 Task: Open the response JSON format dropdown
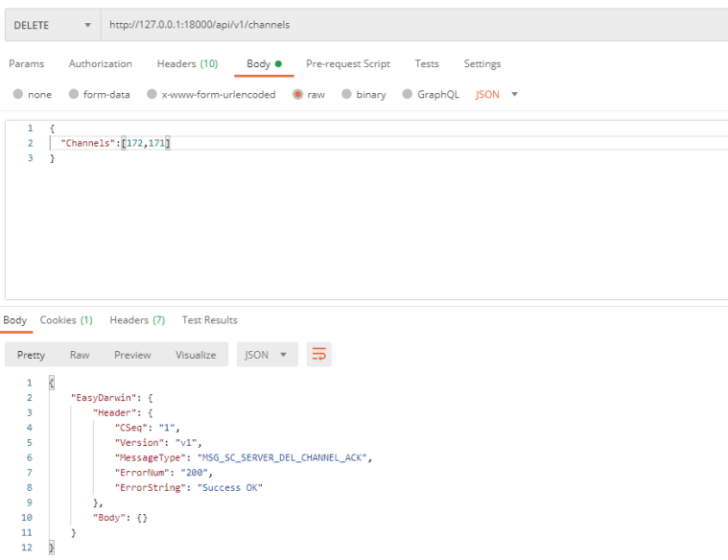tap(267, 355)
